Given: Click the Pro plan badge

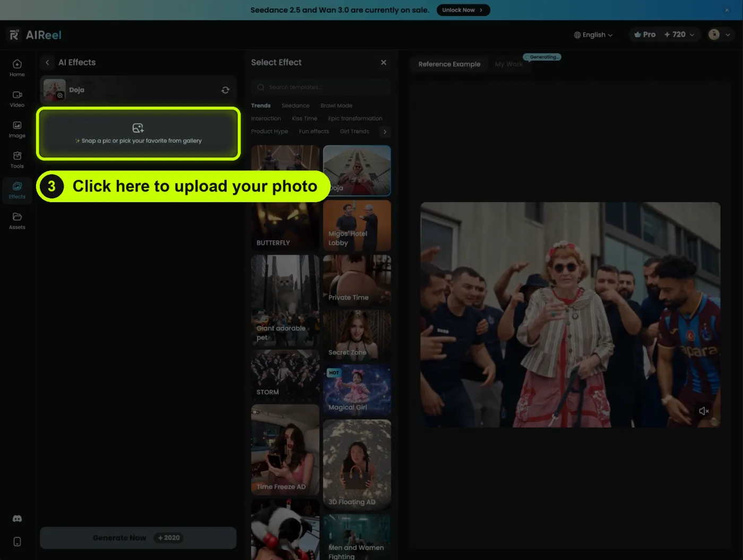Looking at the screenshot, I should (x=645, y=35).
